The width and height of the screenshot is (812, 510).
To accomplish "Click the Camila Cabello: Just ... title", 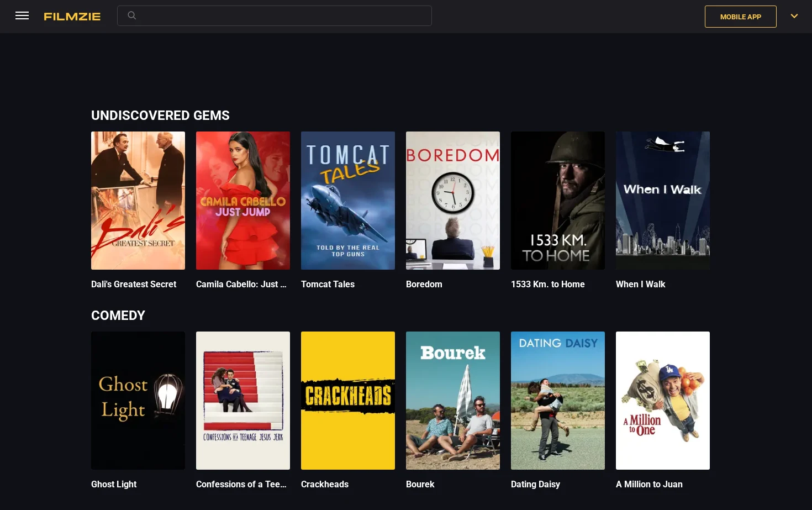I will click(241, 284).
